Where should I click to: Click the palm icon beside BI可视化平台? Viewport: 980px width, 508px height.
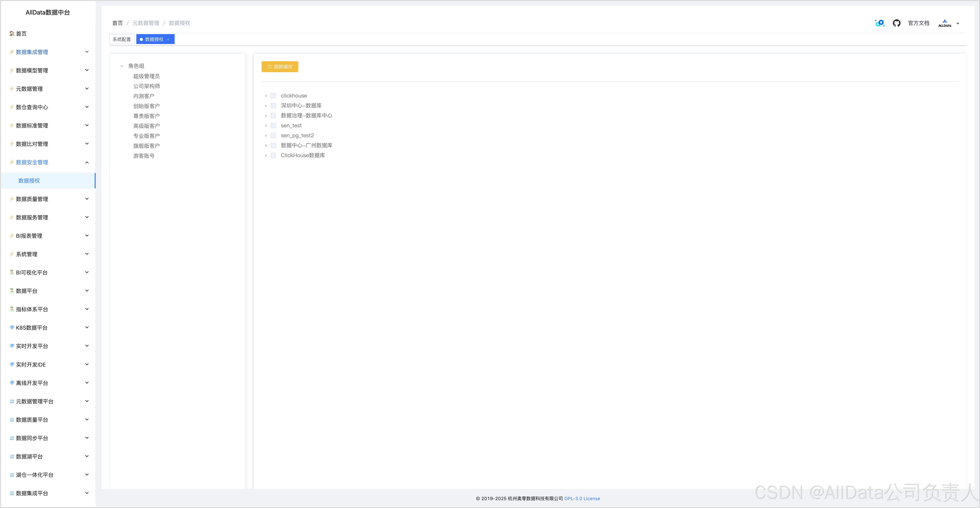coord(12,272)
